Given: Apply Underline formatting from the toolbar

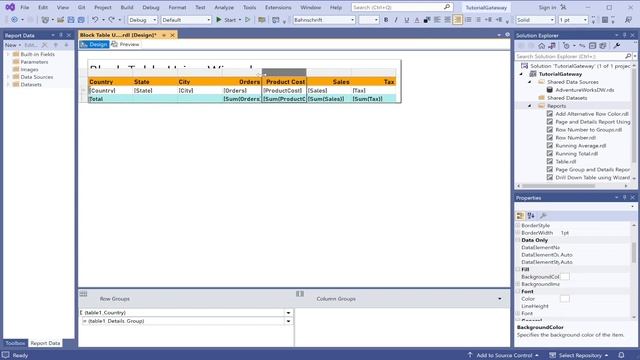Looking at the screenshot, I should 407,20.
